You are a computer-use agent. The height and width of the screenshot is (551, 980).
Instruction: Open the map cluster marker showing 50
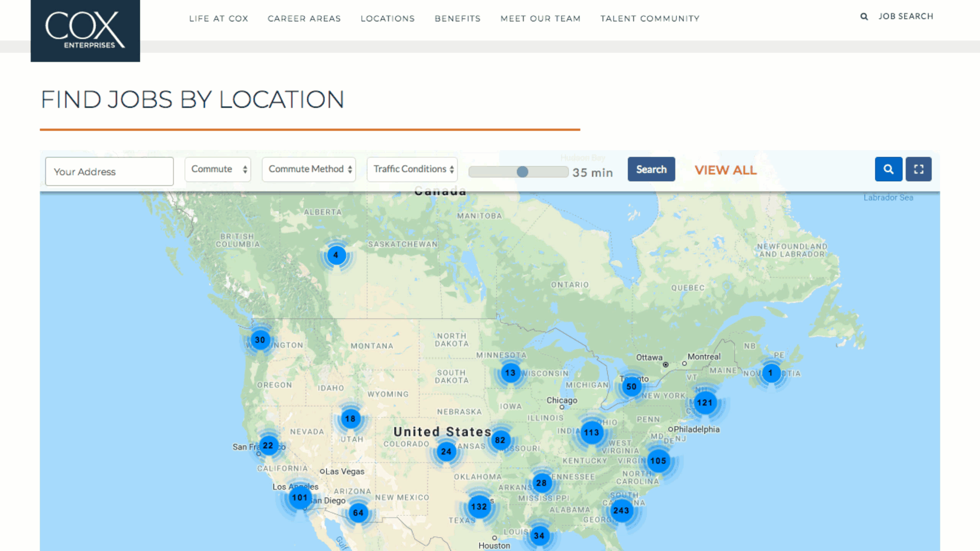point(631,387)
